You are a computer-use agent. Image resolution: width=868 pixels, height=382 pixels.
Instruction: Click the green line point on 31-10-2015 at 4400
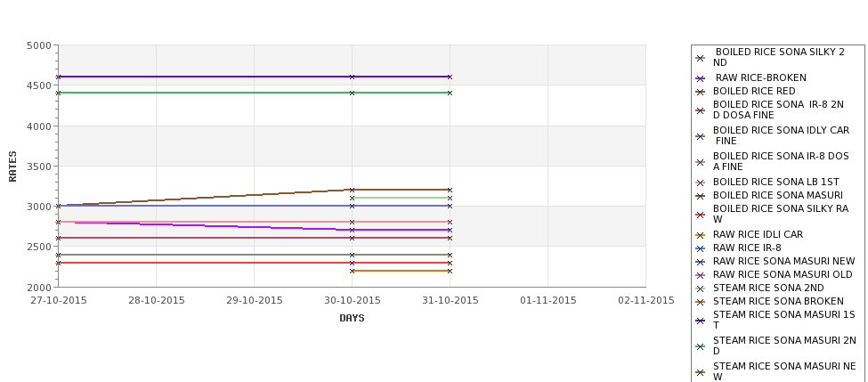[x=450, y=93]
